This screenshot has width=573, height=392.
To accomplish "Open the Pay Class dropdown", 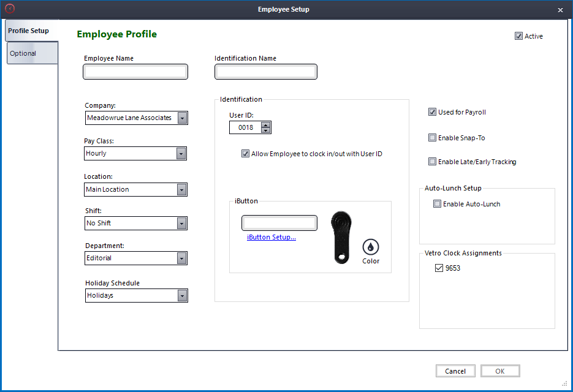I will pos(182,153).
